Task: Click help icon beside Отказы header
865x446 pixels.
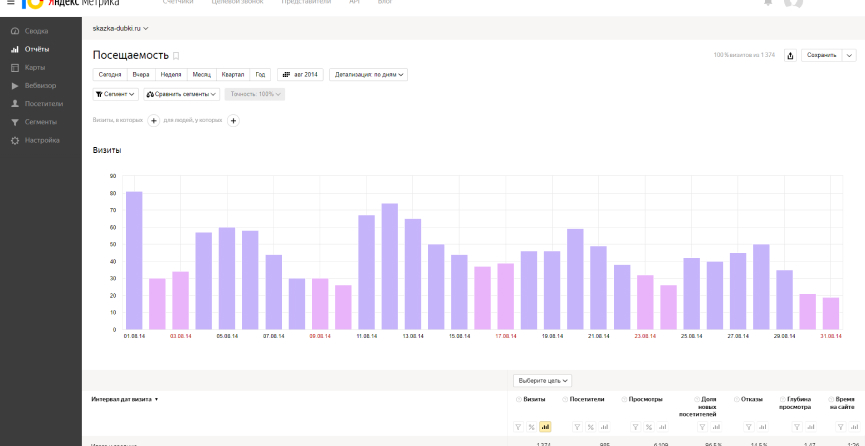Action: point(737,399)
